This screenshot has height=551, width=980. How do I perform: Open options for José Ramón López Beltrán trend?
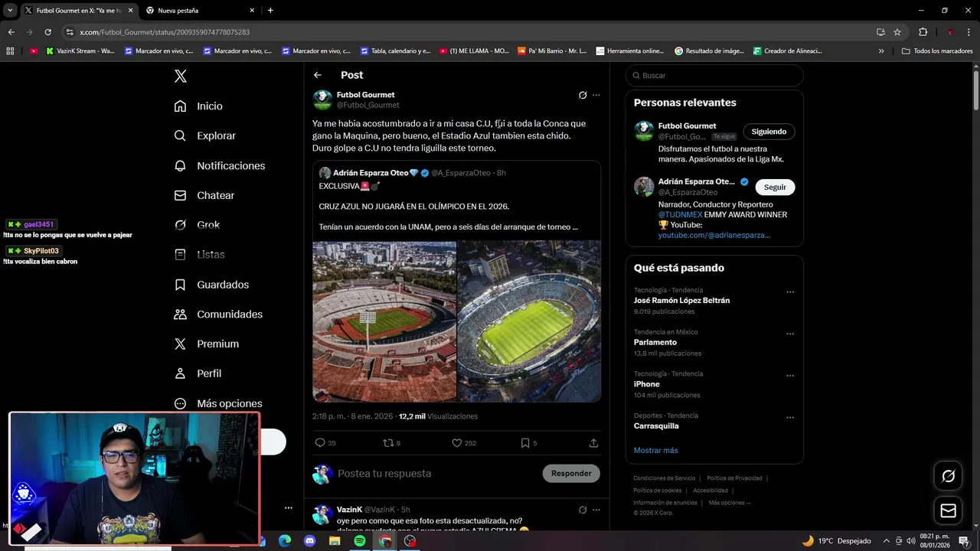(x=790, y=292)
